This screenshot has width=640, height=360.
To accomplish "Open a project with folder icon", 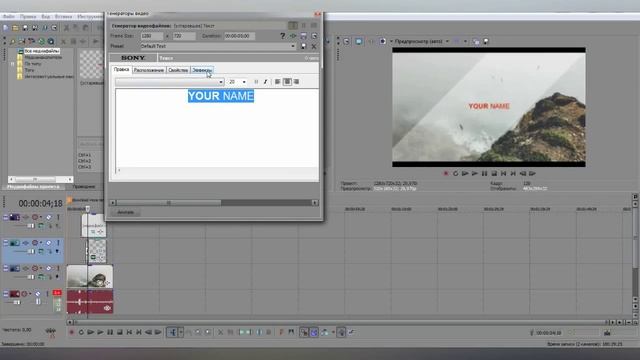I will (x=15, y=28).
